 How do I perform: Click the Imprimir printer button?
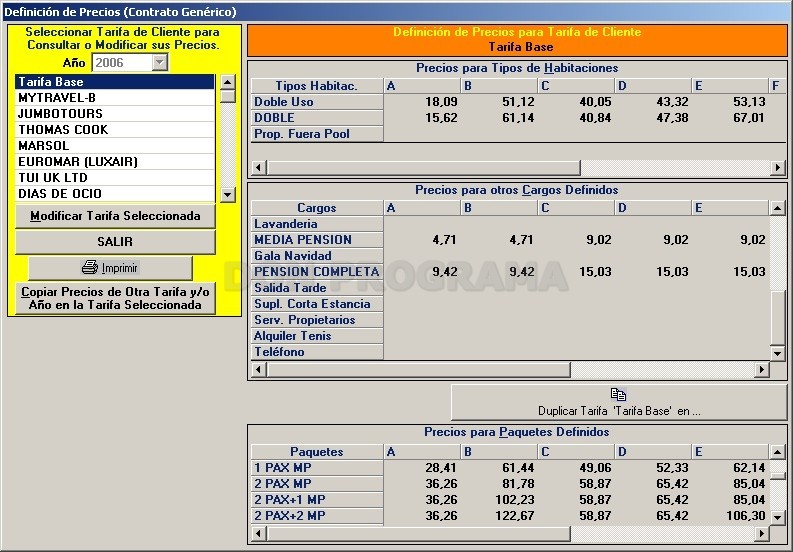click(x=110, y=268)
